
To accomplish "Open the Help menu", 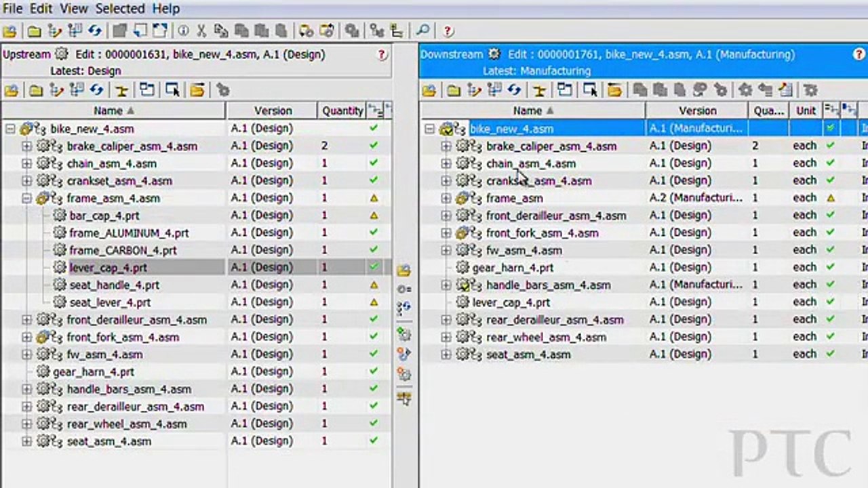I will [165, 9].
